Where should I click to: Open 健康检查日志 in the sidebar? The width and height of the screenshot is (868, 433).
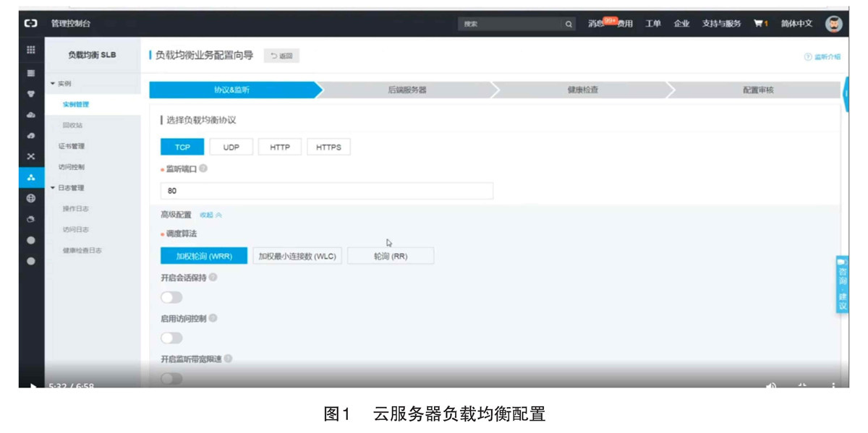[82, 250]
